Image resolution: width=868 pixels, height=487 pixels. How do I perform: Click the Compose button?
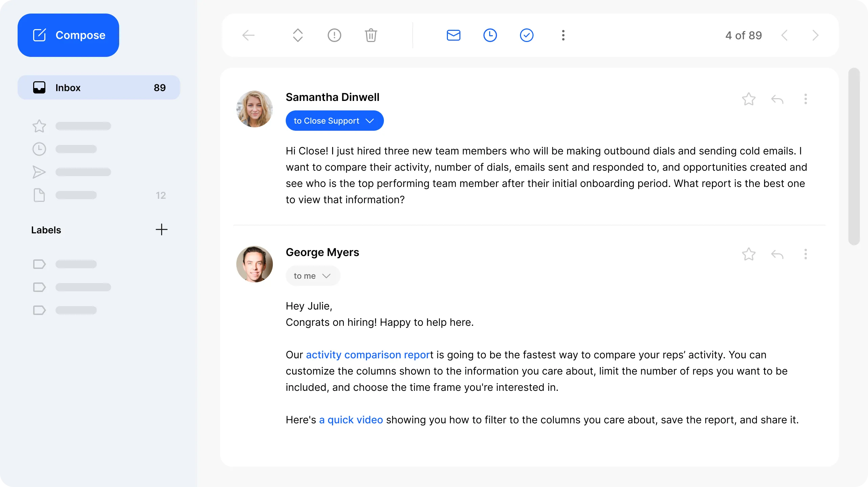pos(68,35)
